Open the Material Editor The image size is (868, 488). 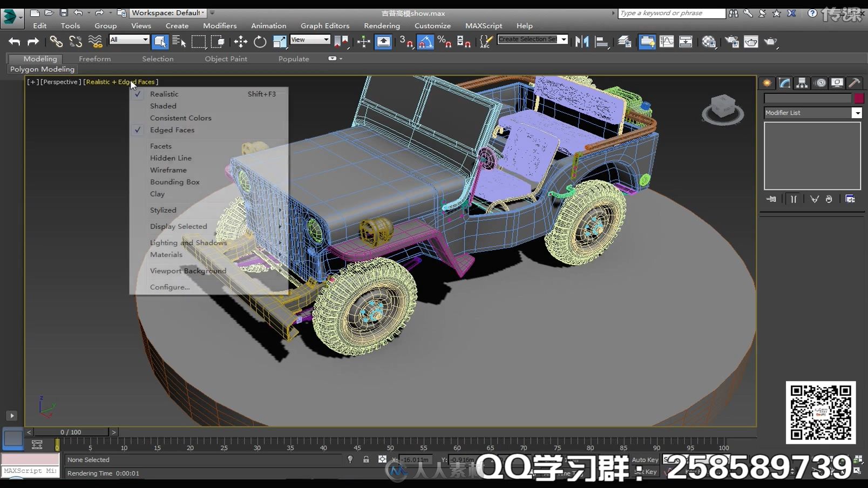click(709, 42)
